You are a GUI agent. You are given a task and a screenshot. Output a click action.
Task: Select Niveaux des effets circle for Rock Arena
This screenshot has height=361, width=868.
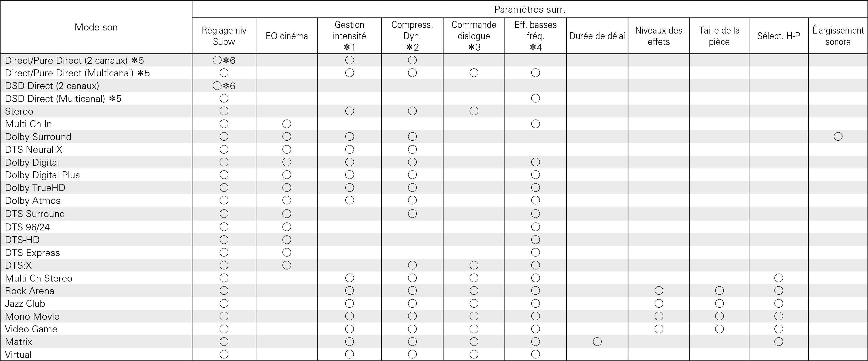659,291
